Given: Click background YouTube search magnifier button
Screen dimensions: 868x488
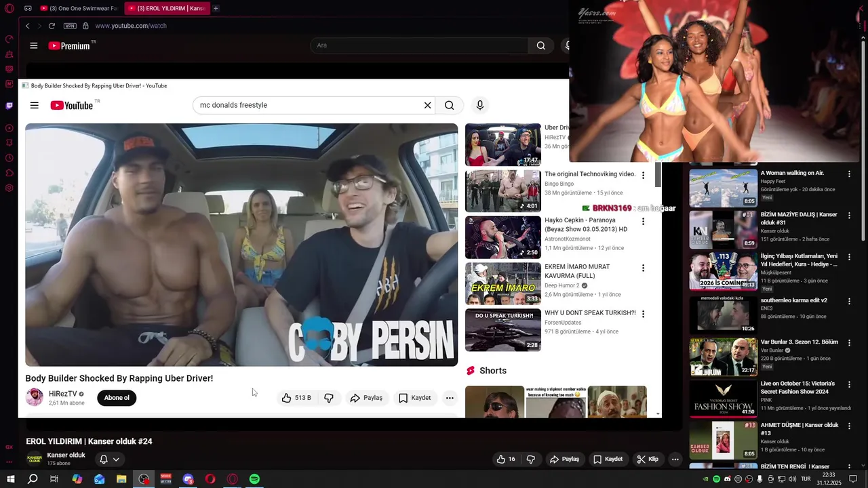Looking at the screenshot, I should (540, 45).
